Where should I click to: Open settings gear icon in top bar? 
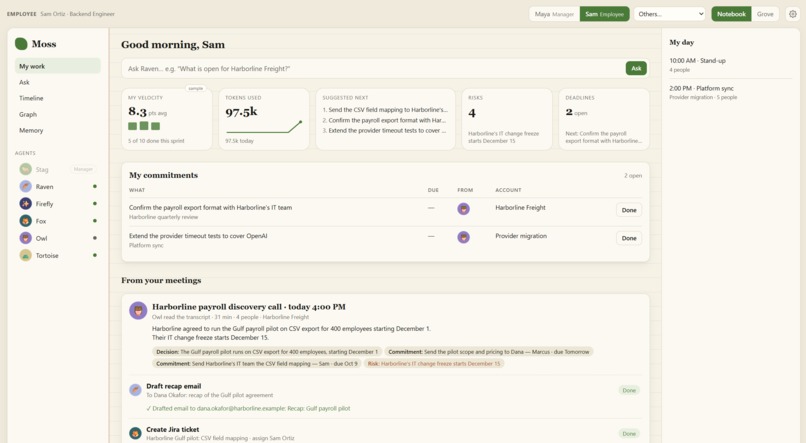tap(793, 14)
